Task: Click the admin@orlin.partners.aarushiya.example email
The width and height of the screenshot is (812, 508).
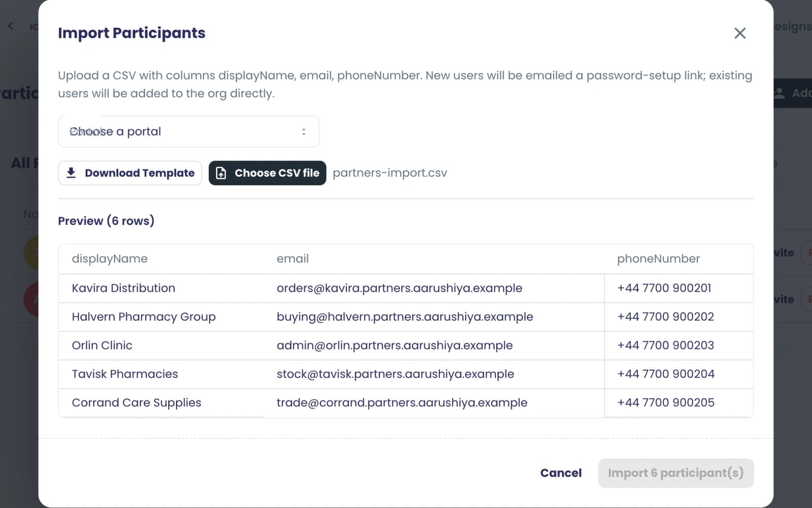Action: click(395, 345)
